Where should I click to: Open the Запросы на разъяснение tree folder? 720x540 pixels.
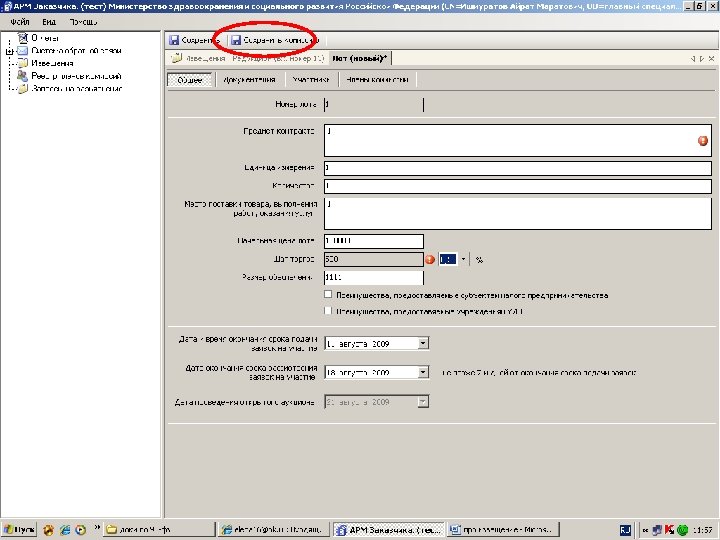pos(70,89)
